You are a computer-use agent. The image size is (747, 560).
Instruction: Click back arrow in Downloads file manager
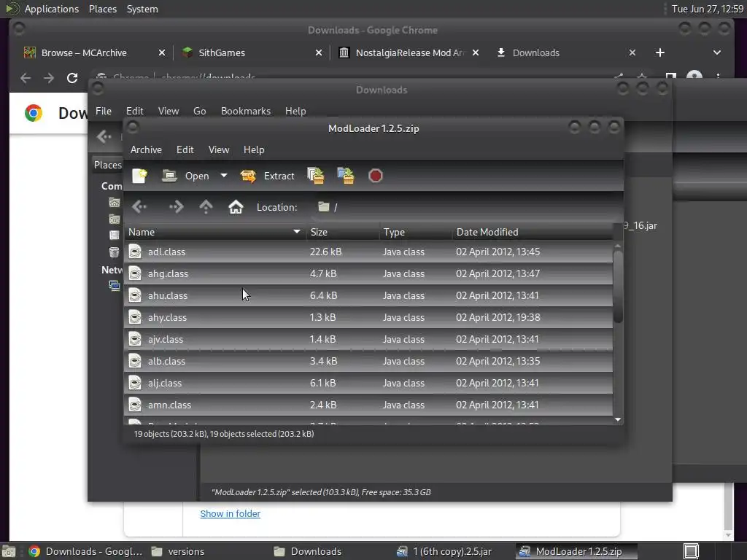click(x=104, y=137)
